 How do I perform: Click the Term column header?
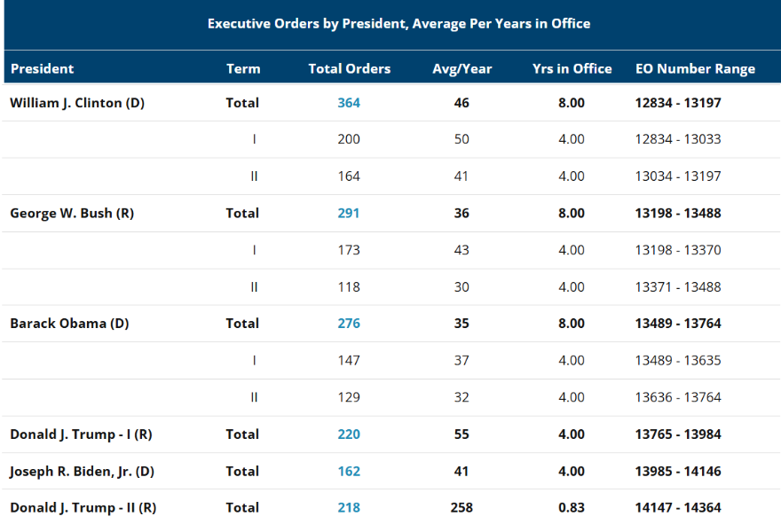point(243,68)
